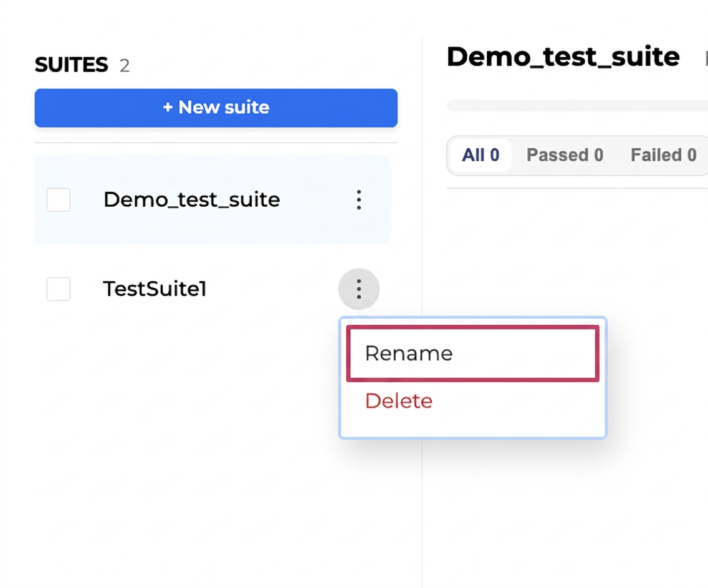Choose Rename from the context menu
The image size is (708, 588).
(473, 353)
